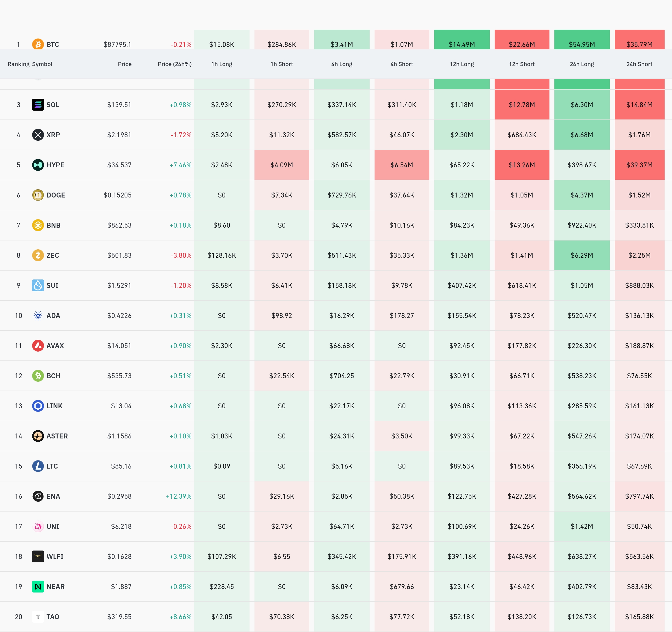Open the WLFI symbol link
Image resolution: width=672 pixels, height=632 pixels.
(x=55, y=556)
